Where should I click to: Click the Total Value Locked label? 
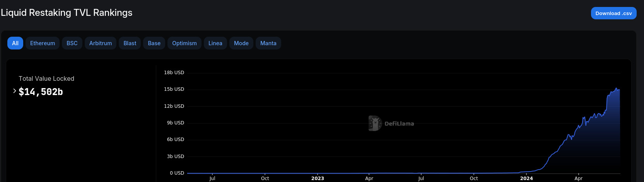[46, 78]
